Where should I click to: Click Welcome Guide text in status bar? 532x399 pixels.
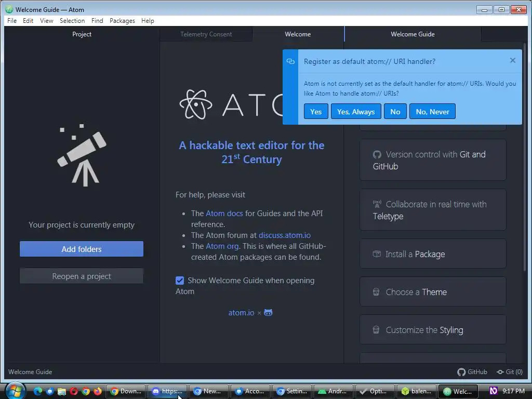point(30,372)
